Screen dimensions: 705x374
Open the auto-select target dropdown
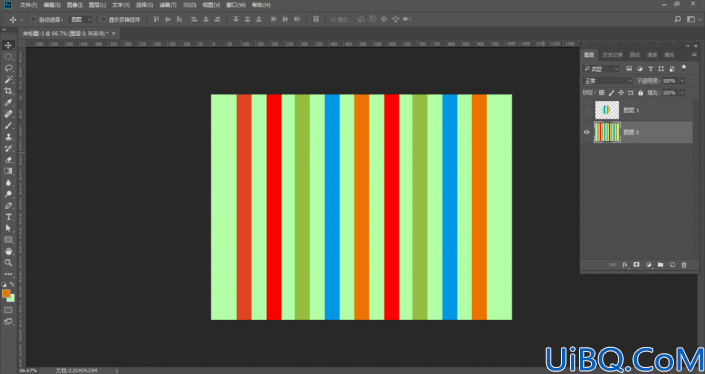pyautogui.click(x=80, y=19)
